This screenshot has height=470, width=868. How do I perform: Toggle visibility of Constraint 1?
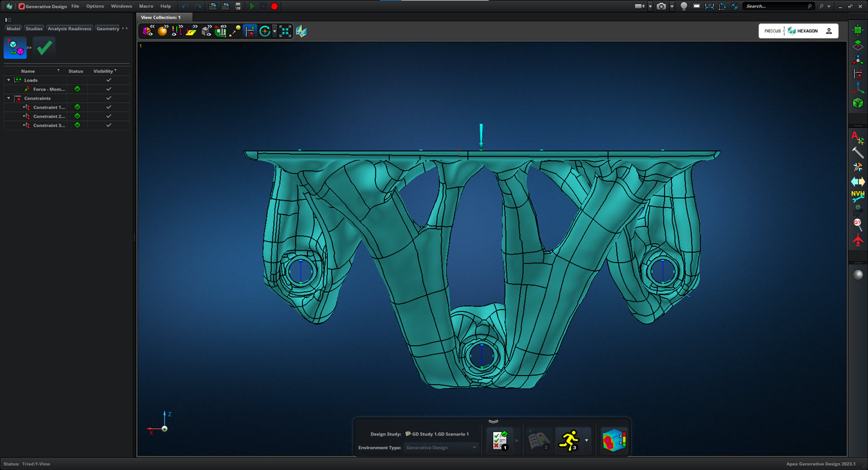click(108, 107)
